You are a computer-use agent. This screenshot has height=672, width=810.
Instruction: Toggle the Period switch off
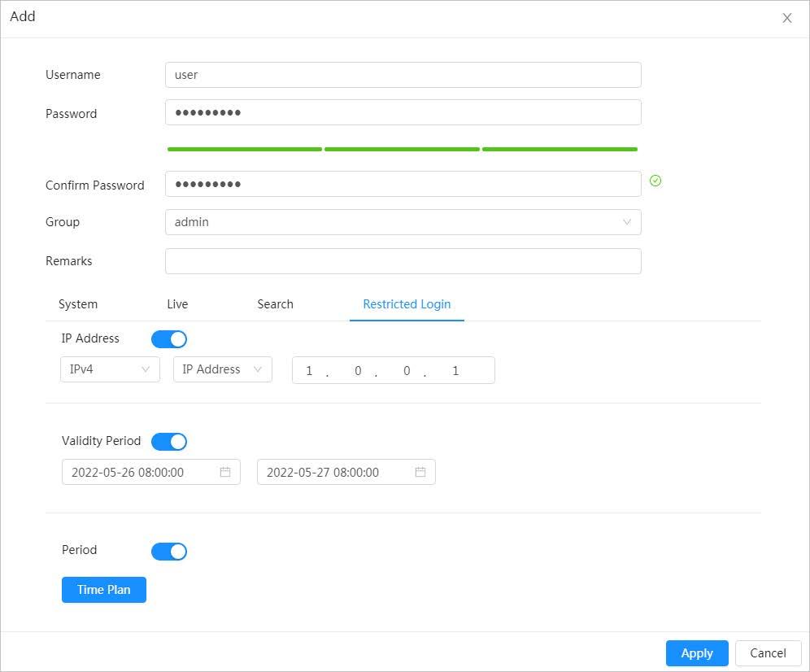(x=169, y=552)
